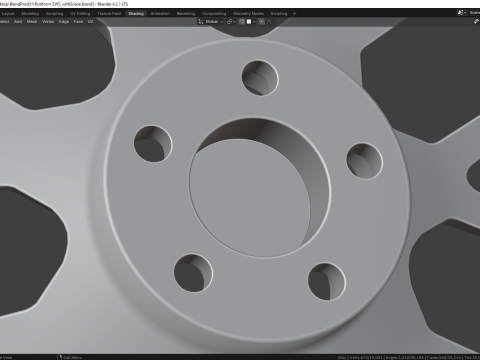
Task: Switch to the Texture Paint workspace
Action: (x=109, y=14)
